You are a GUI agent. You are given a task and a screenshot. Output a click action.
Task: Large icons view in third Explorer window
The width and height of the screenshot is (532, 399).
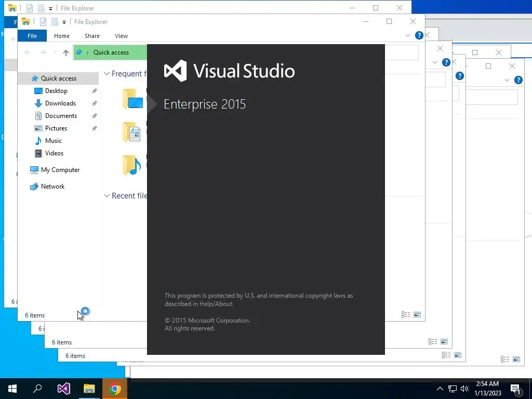point(458,355)
